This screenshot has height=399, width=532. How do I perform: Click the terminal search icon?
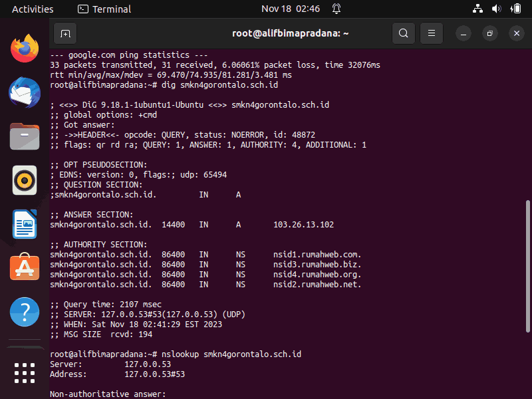404,33
